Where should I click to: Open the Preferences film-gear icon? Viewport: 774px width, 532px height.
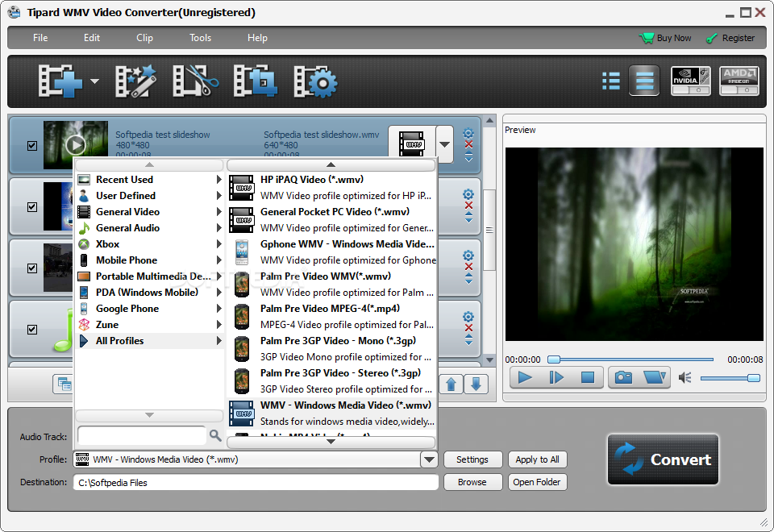point(315,81)
